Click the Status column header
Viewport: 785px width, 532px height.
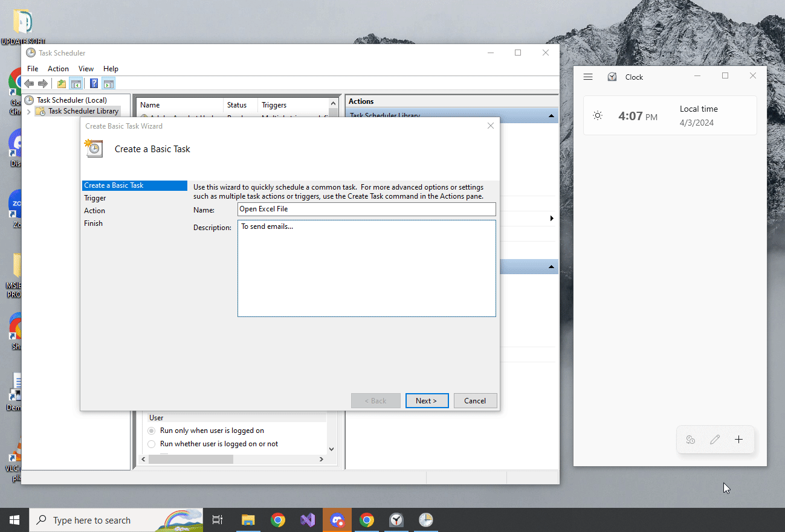[x=241, y=105]
